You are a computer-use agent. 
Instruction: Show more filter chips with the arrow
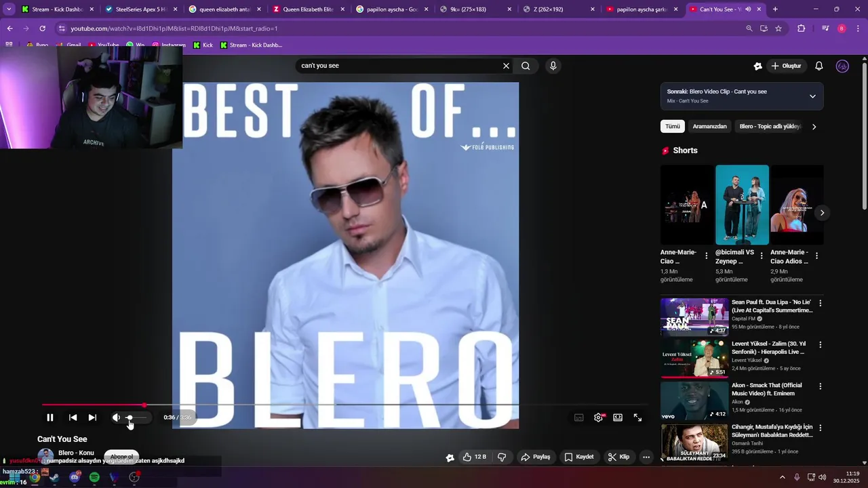814,126
